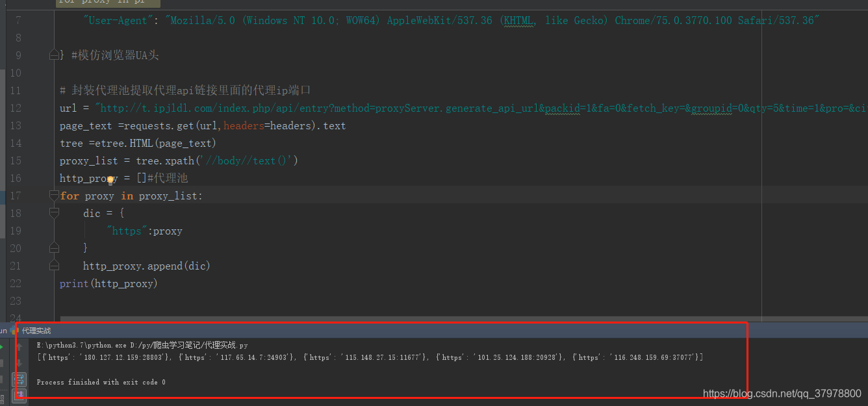Click the 'http_proxy = []#代理池' line
868x406 pixels.
(x=123, y=178)
